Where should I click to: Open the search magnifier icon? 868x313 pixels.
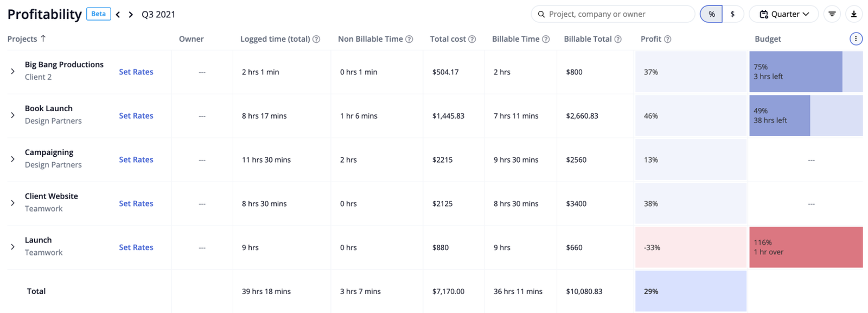click(x=542, y=14)
